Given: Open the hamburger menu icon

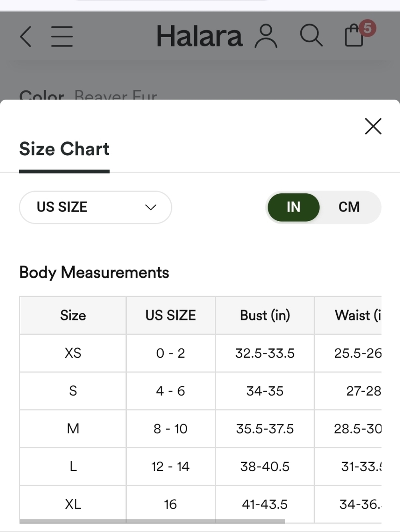Looking at the screenshot, I should pos(62,36).
